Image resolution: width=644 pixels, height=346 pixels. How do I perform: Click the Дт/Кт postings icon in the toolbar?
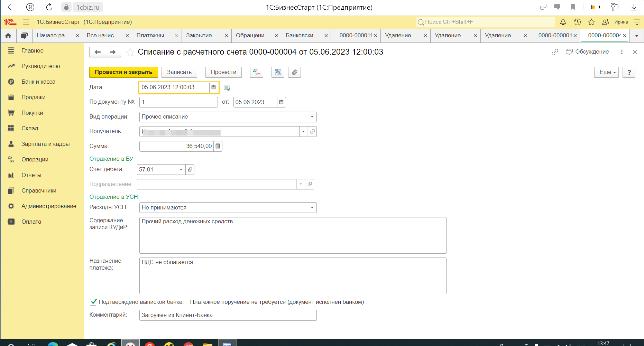pos(256,72)
